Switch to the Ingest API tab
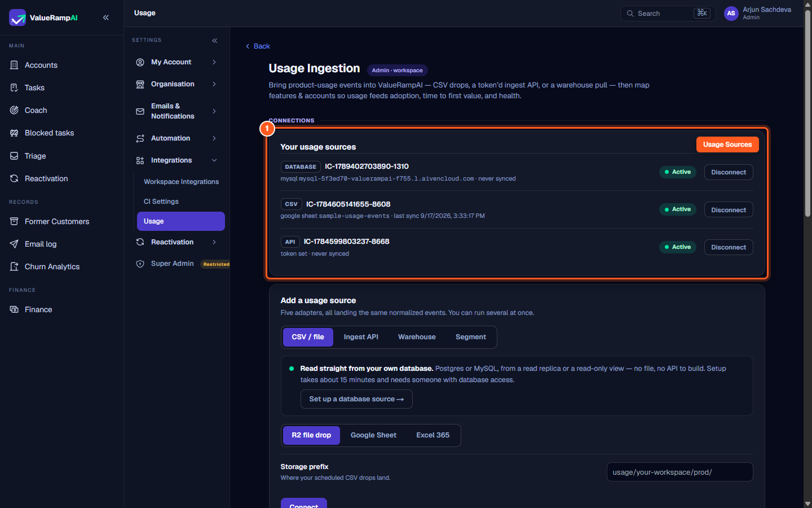Screen dimensions: 812x508 click(x=361, y=337)
